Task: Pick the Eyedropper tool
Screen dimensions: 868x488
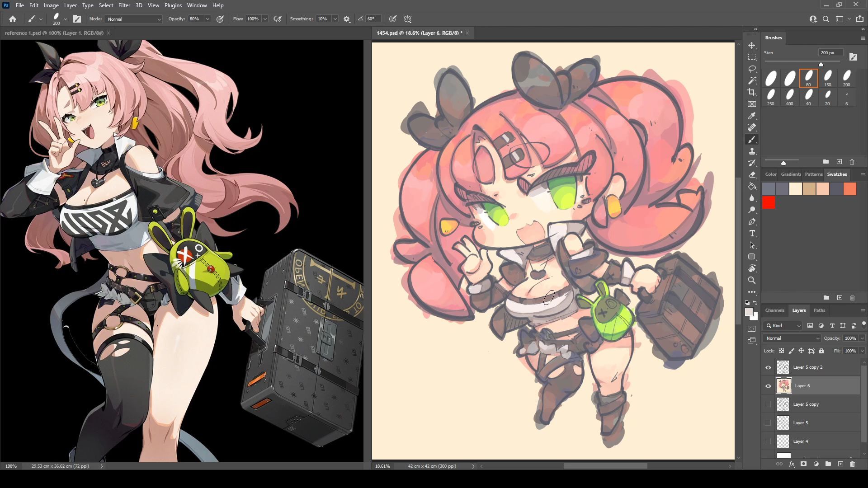Action: point(752,116)
